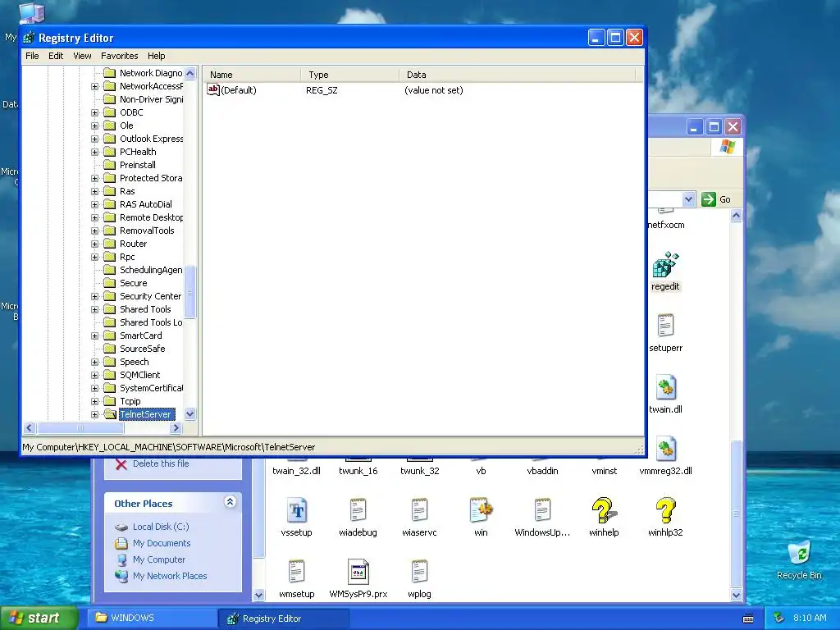840x630 pixels.
Task: Select the WindowsUp... log file icon
Action: tap(542, 510)
